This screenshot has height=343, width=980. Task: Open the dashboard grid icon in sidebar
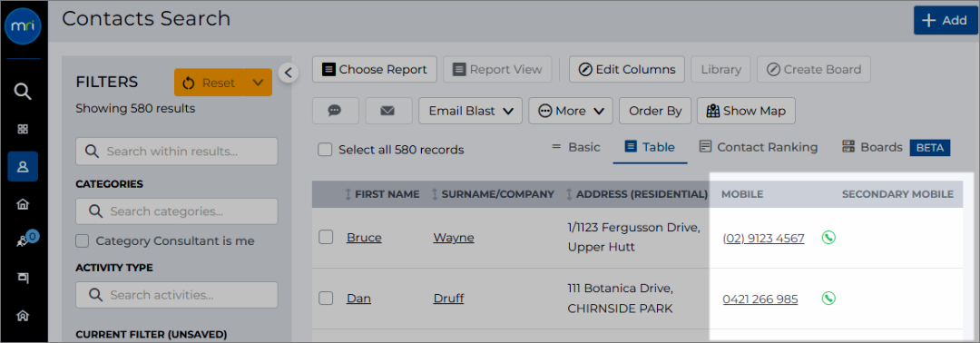pyautogui.click(x=23, y=130)
